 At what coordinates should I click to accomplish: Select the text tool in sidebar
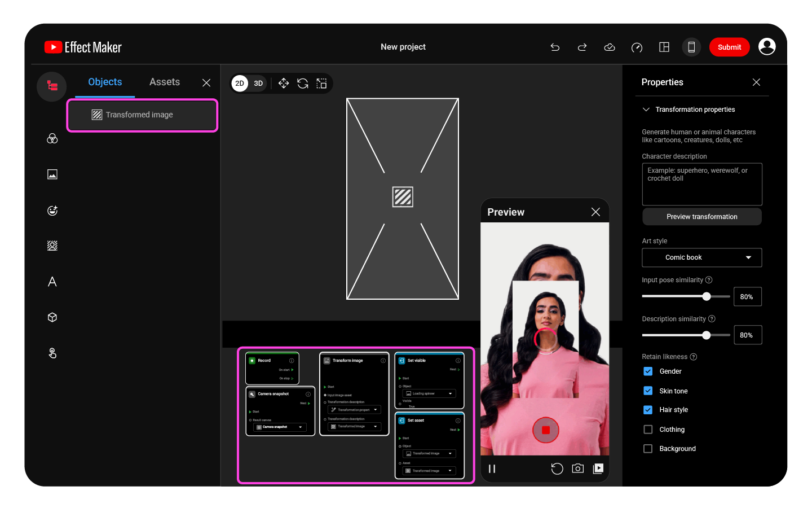point(52,282)
